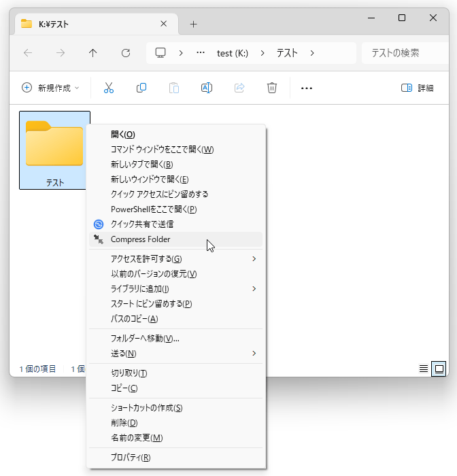Click the テストの検索 search box
The height and width of the screenshot is (476, 457).
coord(405,53)
